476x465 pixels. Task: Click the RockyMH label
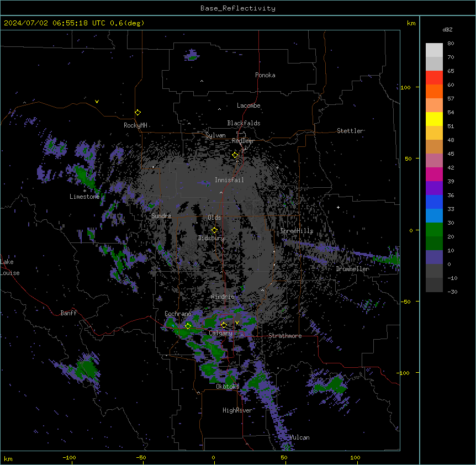pos(135,125)
